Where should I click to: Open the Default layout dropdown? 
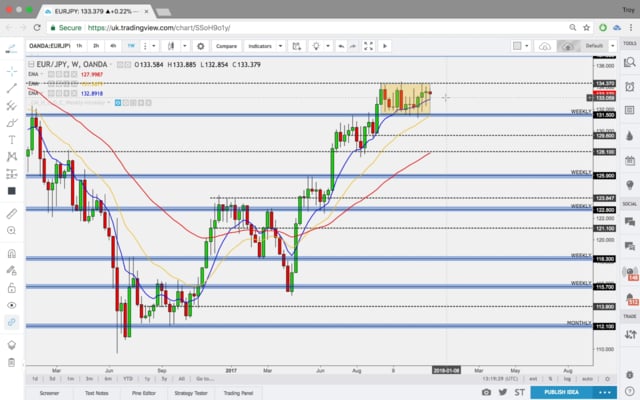pyautogui.click(x=594, y=46)
